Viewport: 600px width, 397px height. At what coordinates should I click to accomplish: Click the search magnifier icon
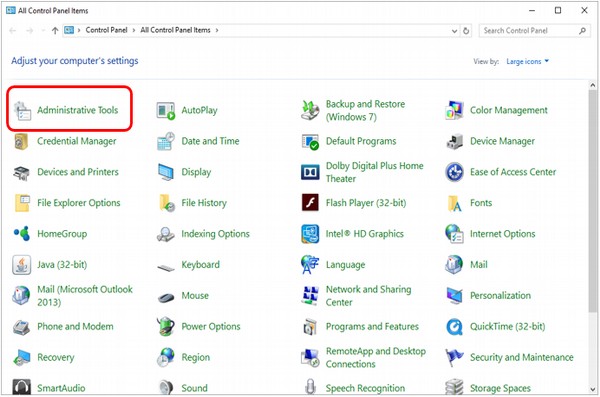[x=582, y=31]
